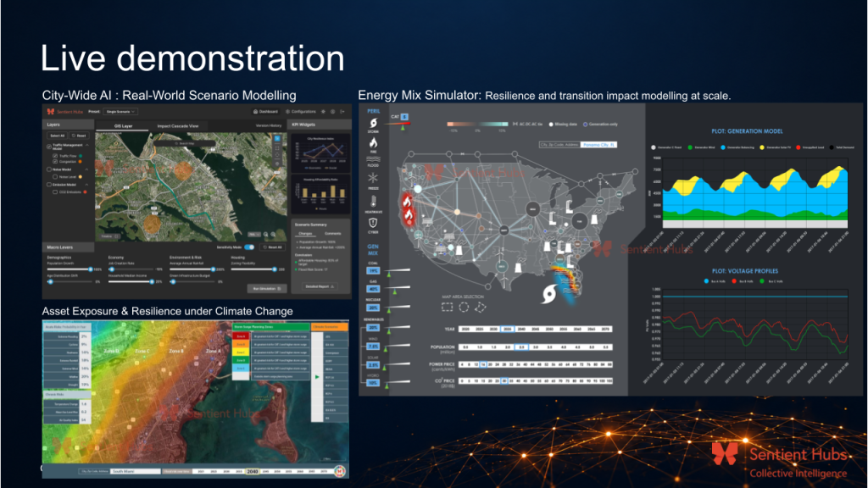Select year 2040 on flood timeline
This screenshot has height=488, width=868.
click(253, 471)
